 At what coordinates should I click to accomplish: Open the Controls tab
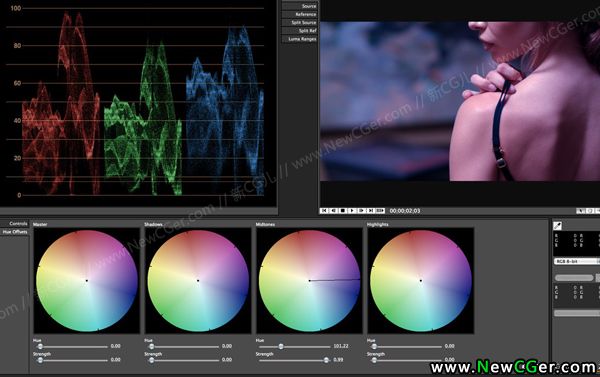tap(14, 224)
